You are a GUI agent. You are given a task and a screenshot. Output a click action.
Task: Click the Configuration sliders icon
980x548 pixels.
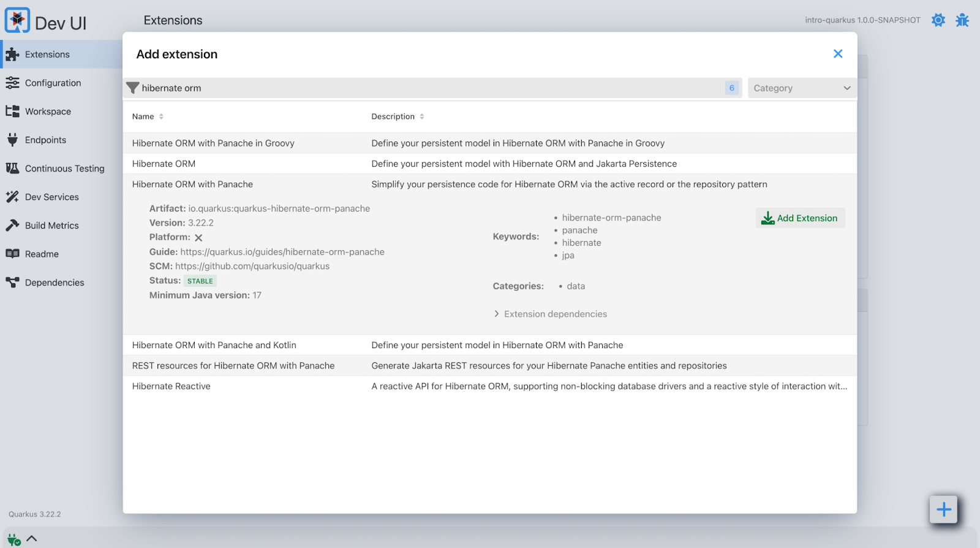click(12, 83)
